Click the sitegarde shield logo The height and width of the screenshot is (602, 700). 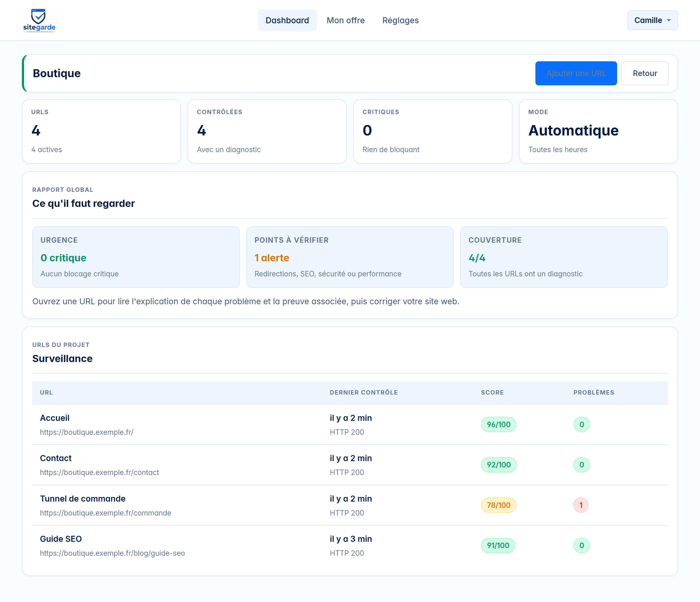(39, 20)
